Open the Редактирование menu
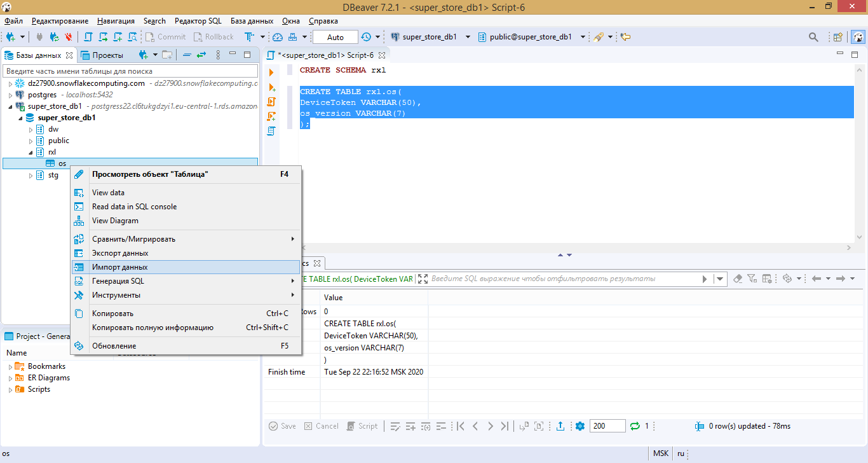 pos(60,21)
